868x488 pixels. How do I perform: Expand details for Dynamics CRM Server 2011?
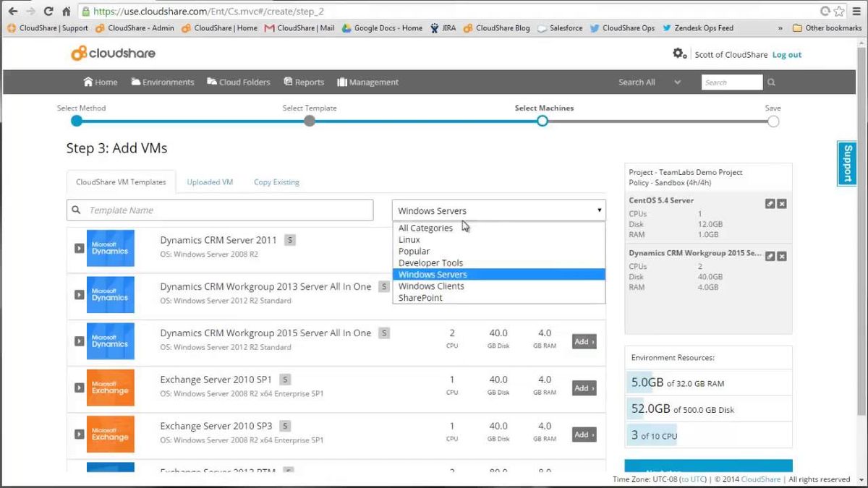point(80,248)
